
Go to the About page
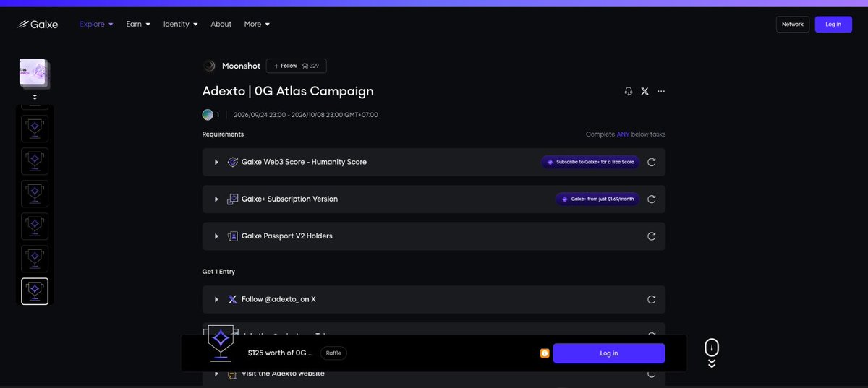(221, 24)
